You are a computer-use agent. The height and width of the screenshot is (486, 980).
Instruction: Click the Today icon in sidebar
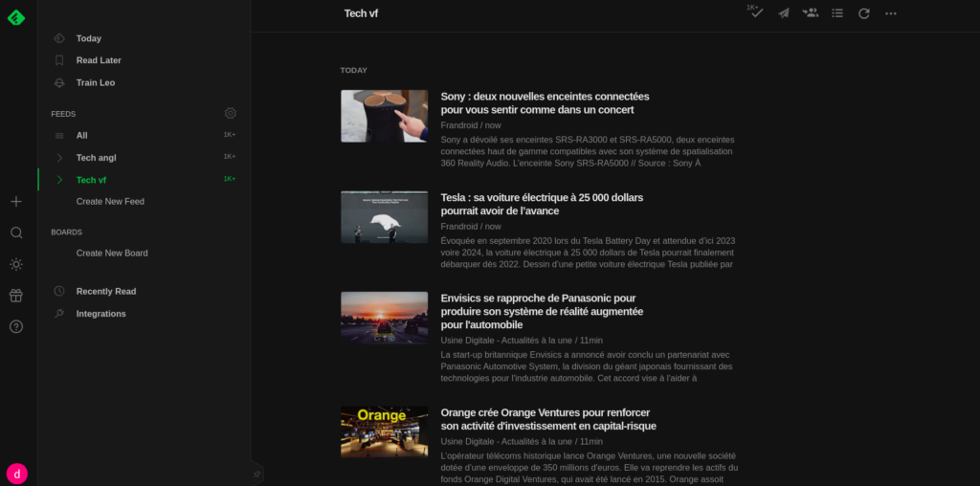59,38
